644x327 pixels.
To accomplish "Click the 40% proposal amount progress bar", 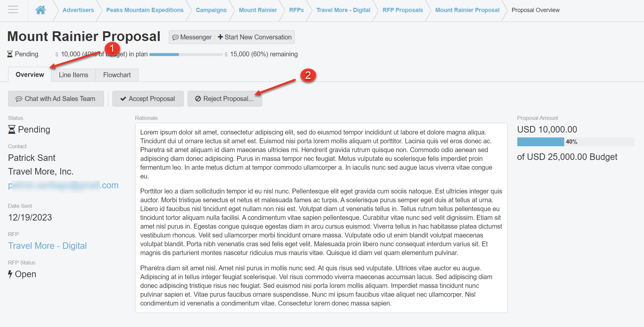I will point(575,142).
